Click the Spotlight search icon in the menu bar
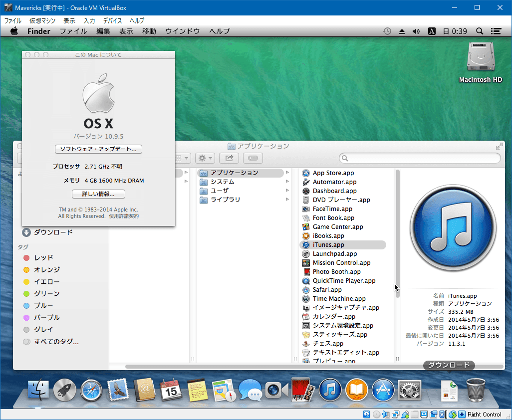 pos(479,31)
